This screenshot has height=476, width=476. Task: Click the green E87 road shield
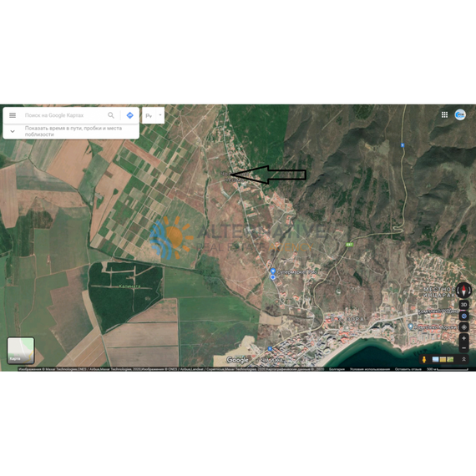[x=349, y=245]
